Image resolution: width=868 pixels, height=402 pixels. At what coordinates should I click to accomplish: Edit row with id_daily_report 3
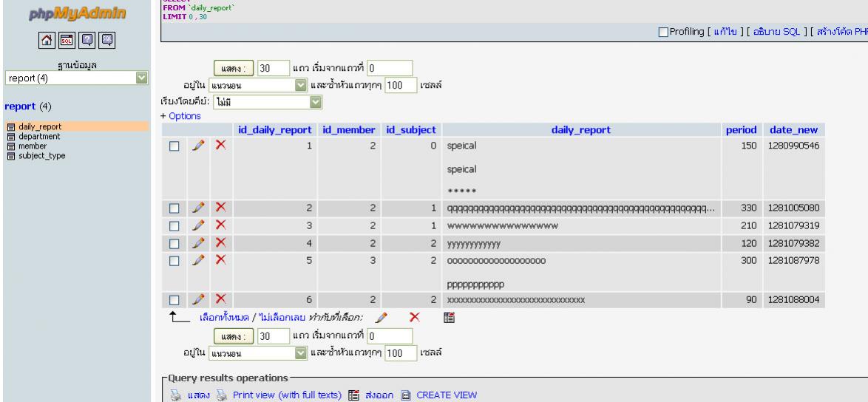198,225
